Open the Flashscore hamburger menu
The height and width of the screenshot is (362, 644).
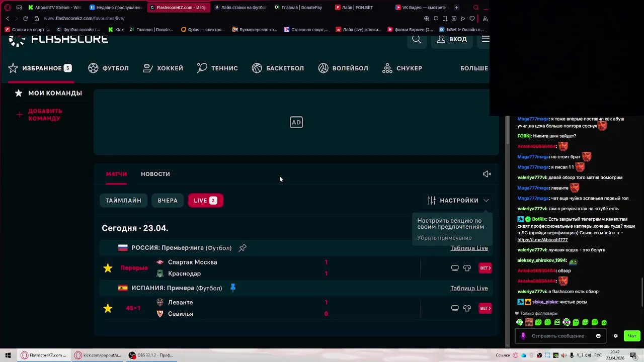tap(485, 39)
